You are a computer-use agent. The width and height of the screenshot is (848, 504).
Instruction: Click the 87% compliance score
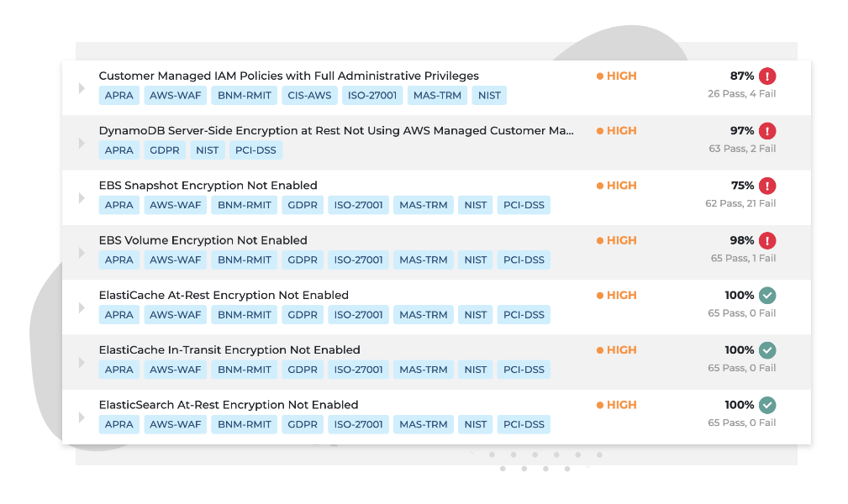(741, 76)
